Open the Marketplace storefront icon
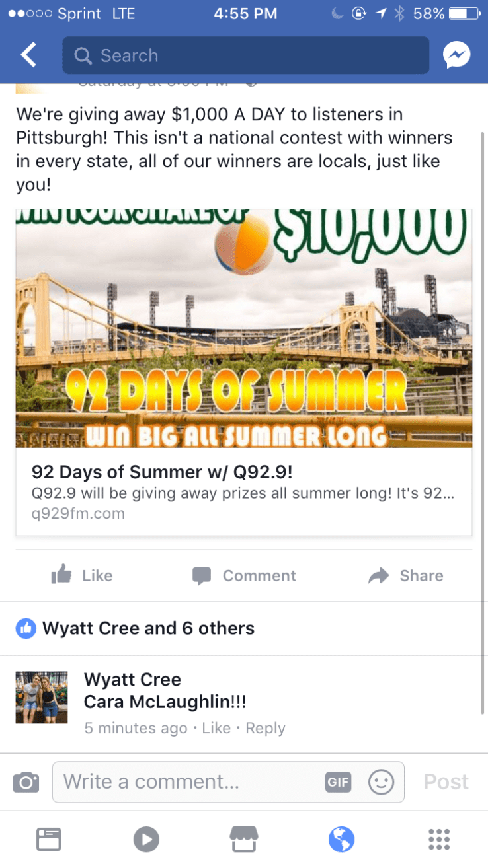 (x=243, y=840)
